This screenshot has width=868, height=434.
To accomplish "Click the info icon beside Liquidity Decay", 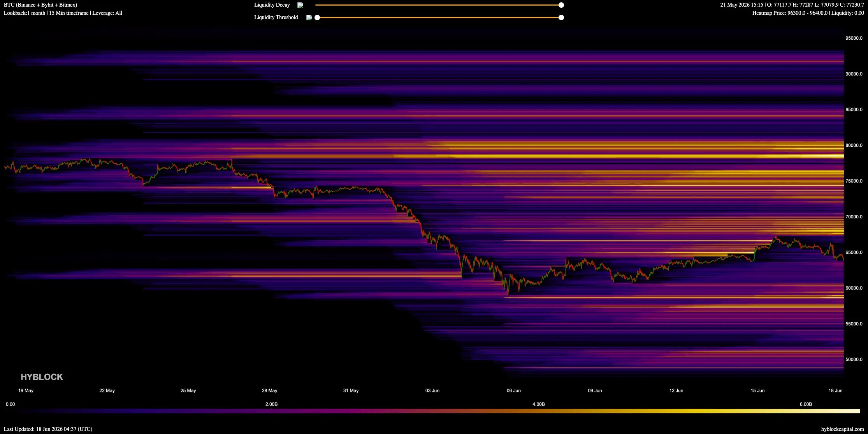I will pyautogui.click(x=300, y=5).
